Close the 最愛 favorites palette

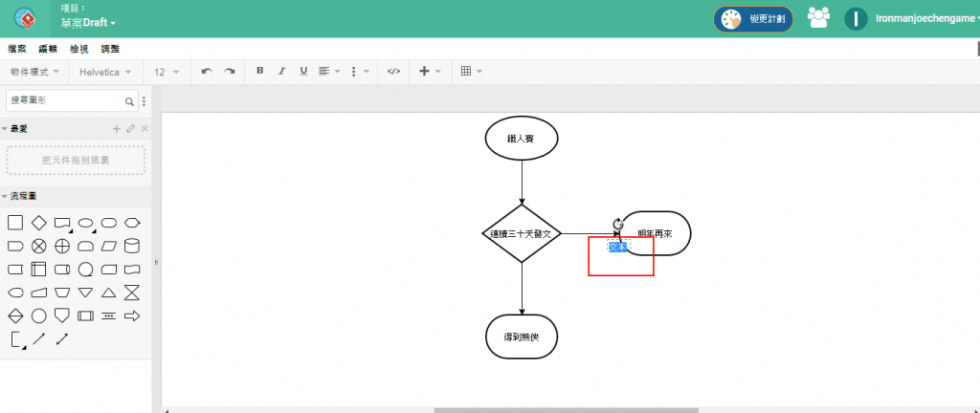(x=145, y=128)
